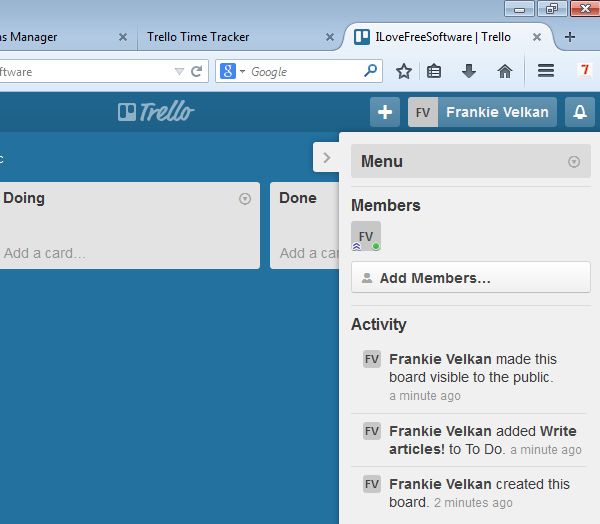Open the downloads arrow icon
This screenshot has height=524, width=600.
pos(469,71)
